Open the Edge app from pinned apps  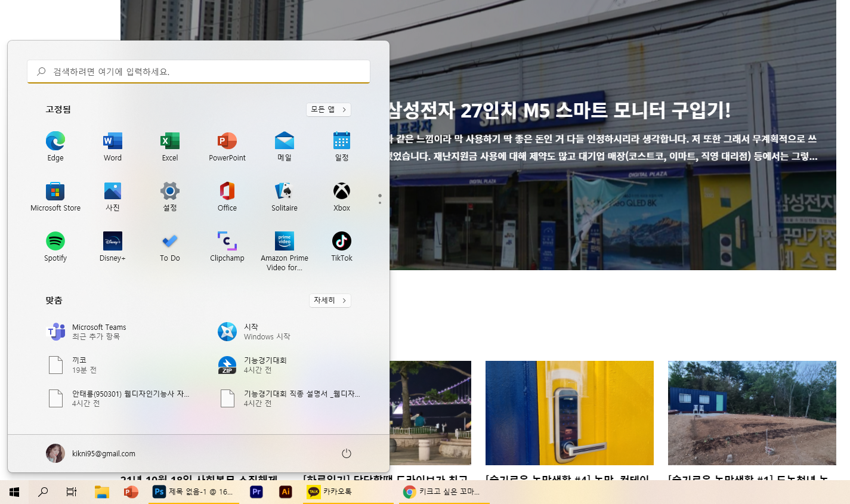click(55, 147)
